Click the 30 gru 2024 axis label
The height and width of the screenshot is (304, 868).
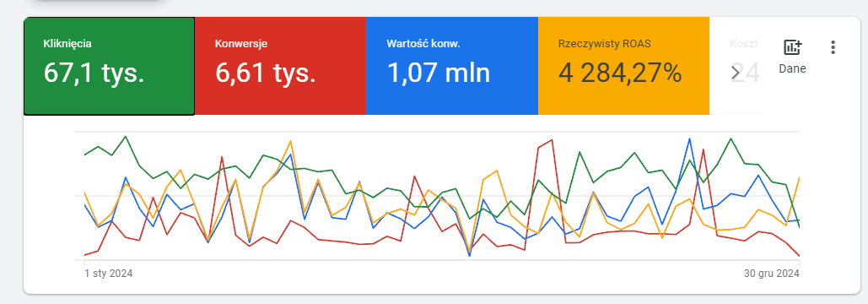point(772,274)
